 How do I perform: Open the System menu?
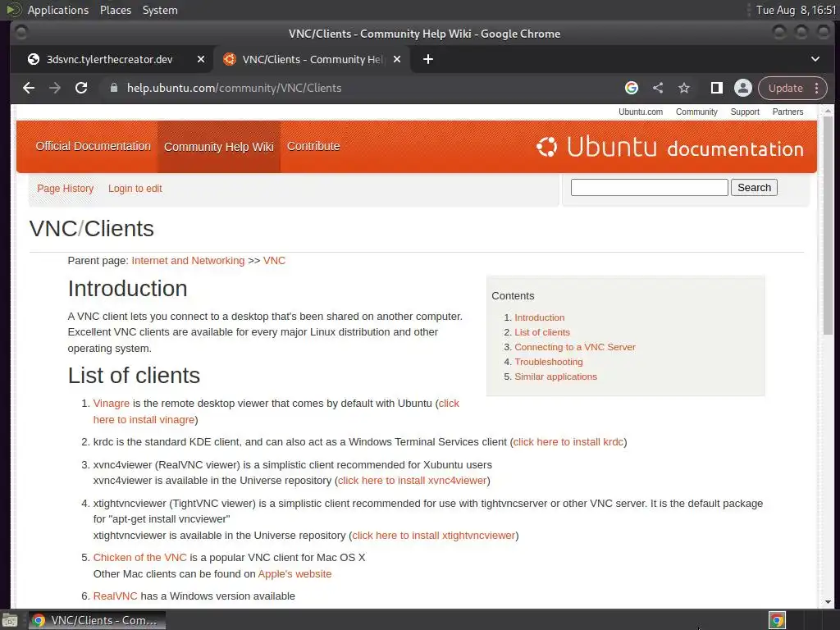click(x=160, y=10)
